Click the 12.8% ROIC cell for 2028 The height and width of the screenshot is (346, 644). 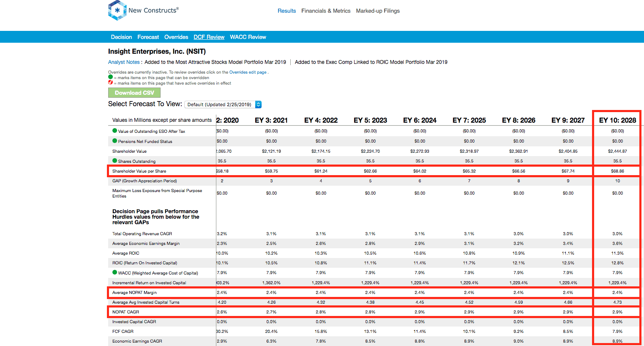[617, 263]
